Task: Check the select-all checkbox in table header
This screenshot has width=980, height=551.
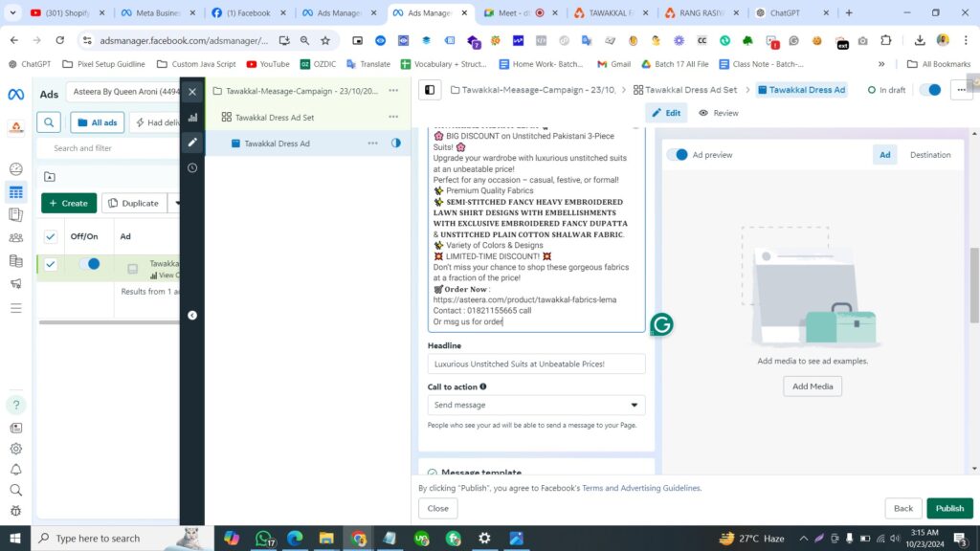Action: point(51,236)
